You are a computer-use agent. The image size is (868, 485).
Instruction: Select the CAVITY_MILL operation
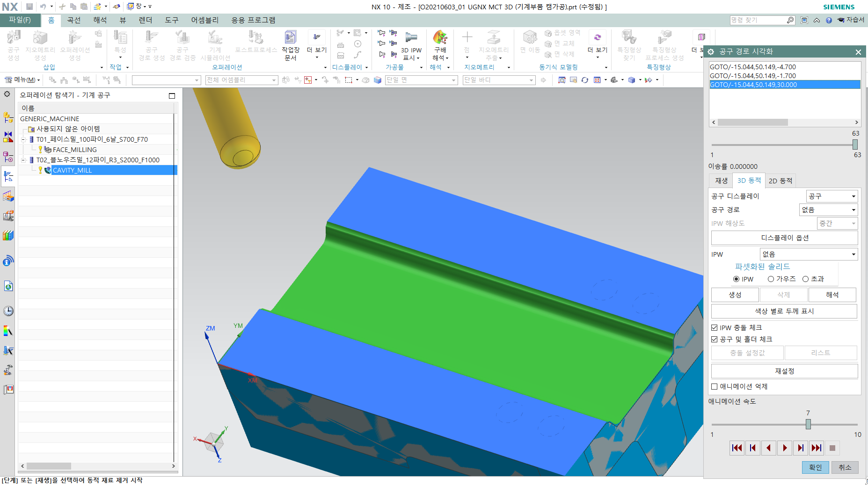[x=72, y=170]
